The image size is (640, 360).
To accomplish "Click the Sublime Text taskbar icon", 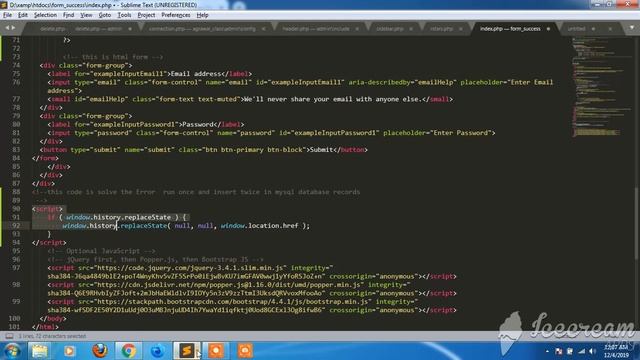I will click(187, 351).
